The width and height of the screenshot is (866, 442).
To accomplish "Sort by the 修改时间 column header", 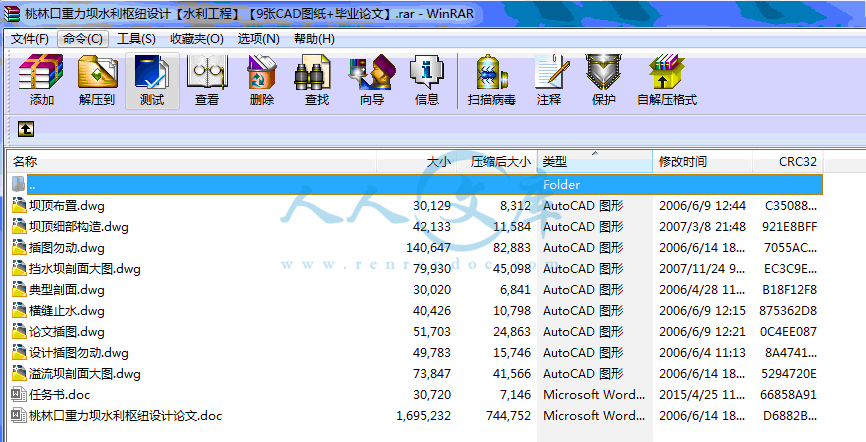I will tap(703, 162).
